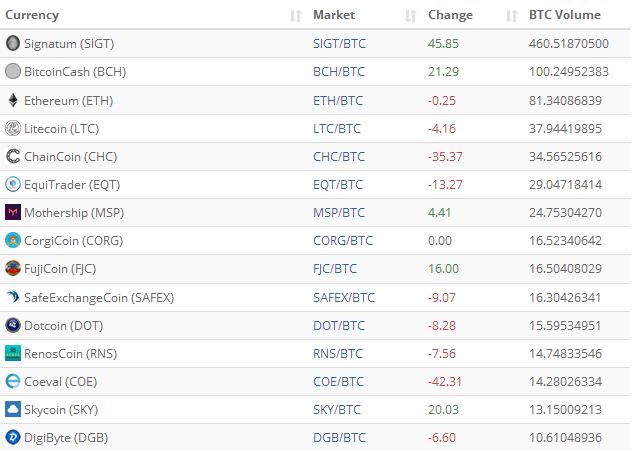Click the BTC Volume column header

pos(565,15)
